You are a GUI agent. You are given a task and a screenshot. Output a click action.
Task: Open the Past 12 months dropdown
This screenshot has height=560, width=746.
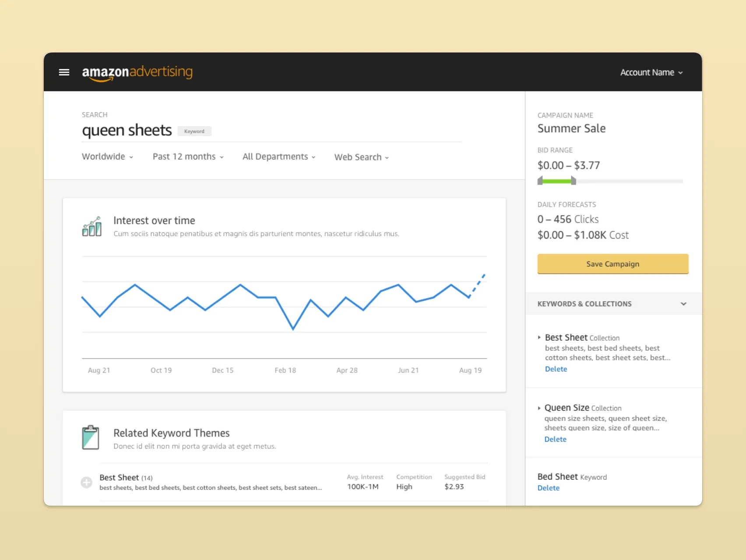tap(188, 157)
